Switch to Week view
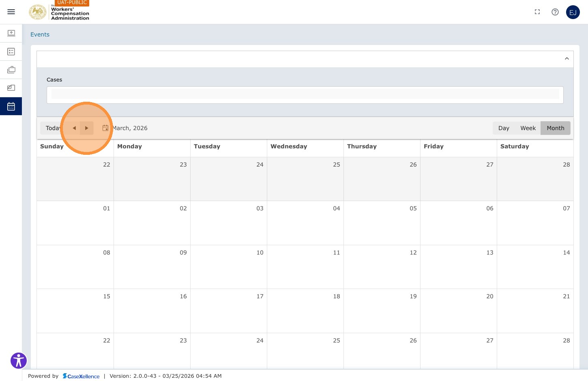 point(528,128)
